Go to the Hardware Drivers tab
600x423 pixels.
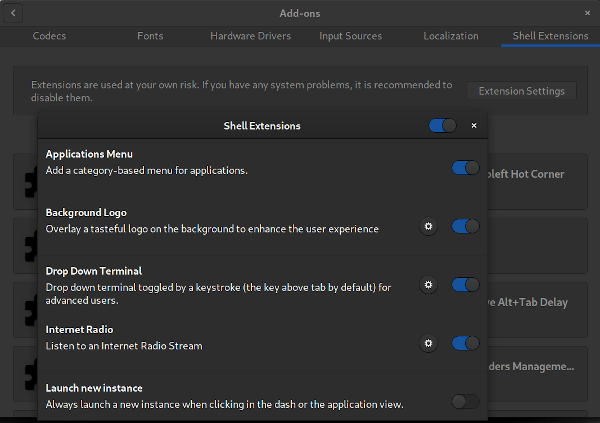(x=250, y=36)
